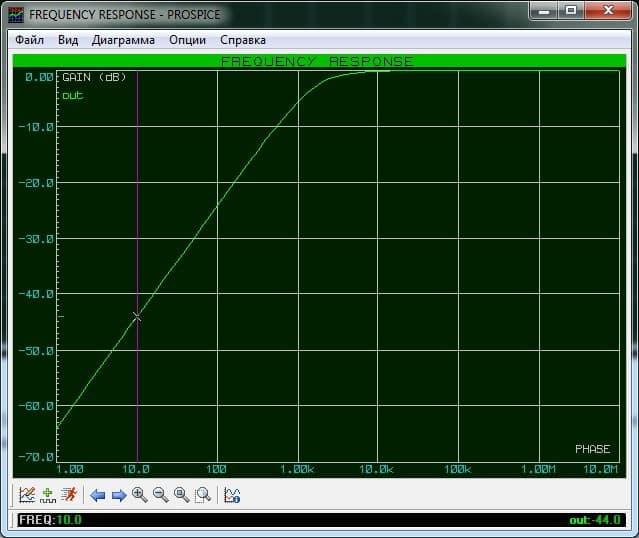Zoom out using the minus magnifier icon

point(161,495)
